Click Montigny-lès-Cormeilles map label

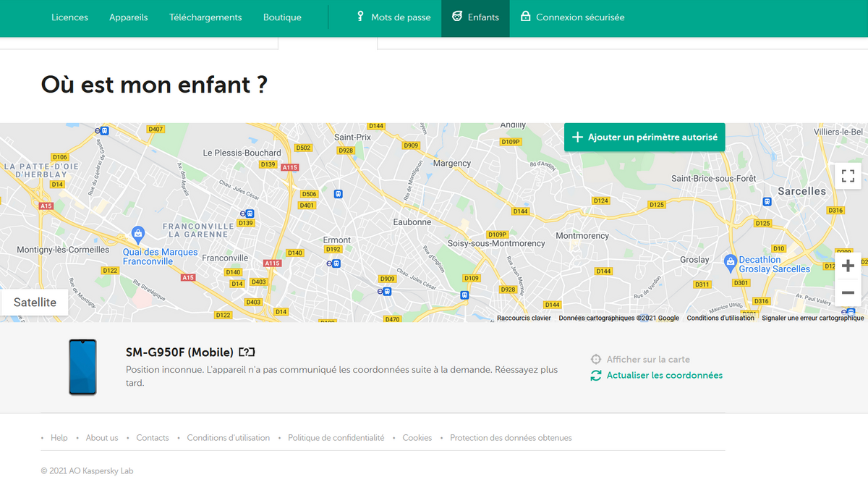(63, 250)
